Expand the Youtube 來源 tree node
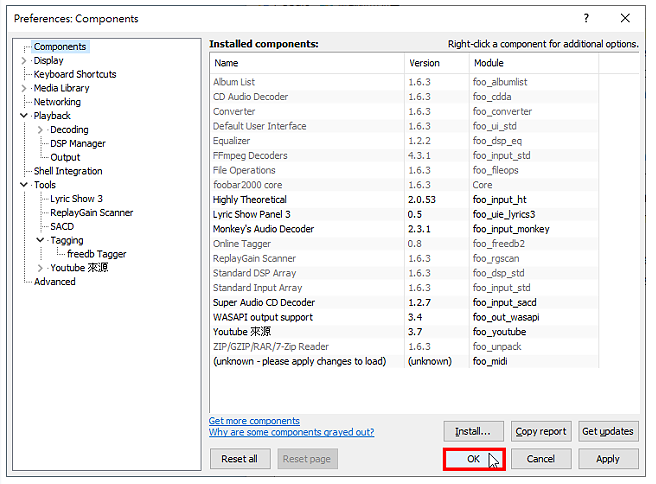Viewport: 656px width, 484px height. [x=40, y=268]
